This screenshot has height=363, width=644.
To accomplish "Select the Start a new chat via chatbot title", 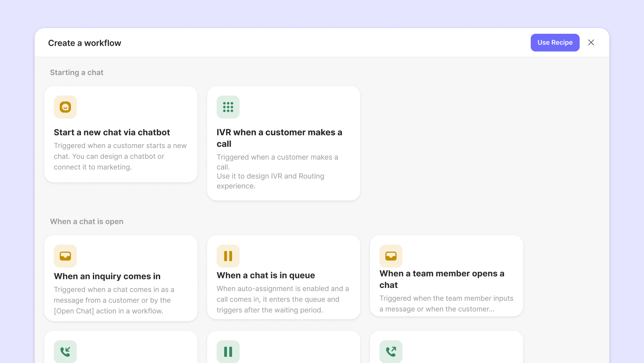I will [x=112, y=132].
